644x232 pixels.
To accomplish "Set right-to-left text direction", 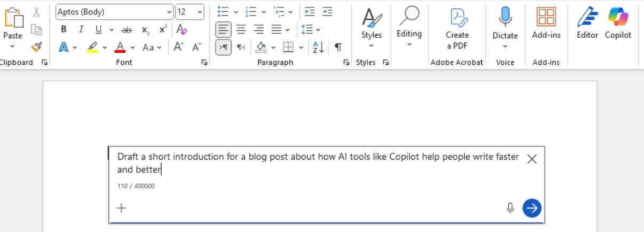I will (x=241, y=47).
